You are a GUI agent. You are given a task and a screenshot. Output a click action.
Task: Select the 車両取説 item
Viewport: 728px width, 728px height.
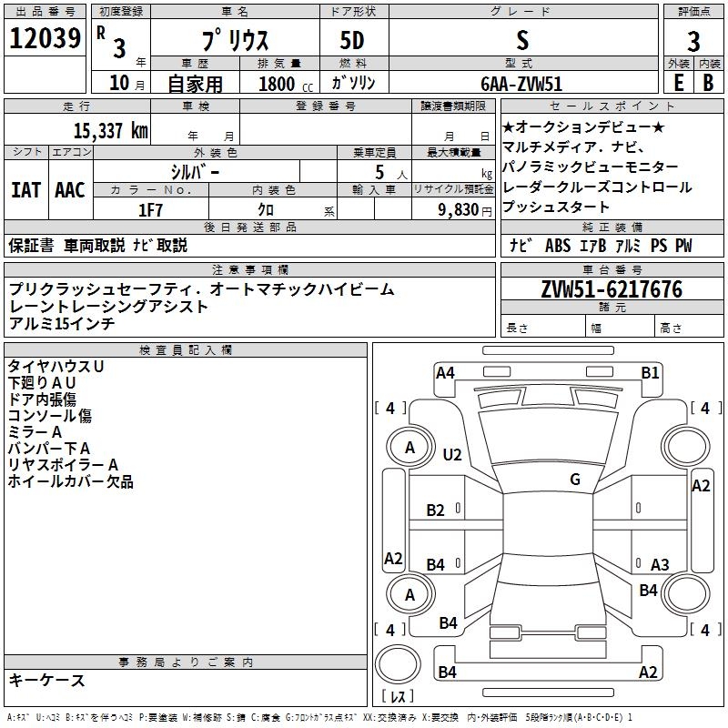pyautogui.click(x=95, y=245)
